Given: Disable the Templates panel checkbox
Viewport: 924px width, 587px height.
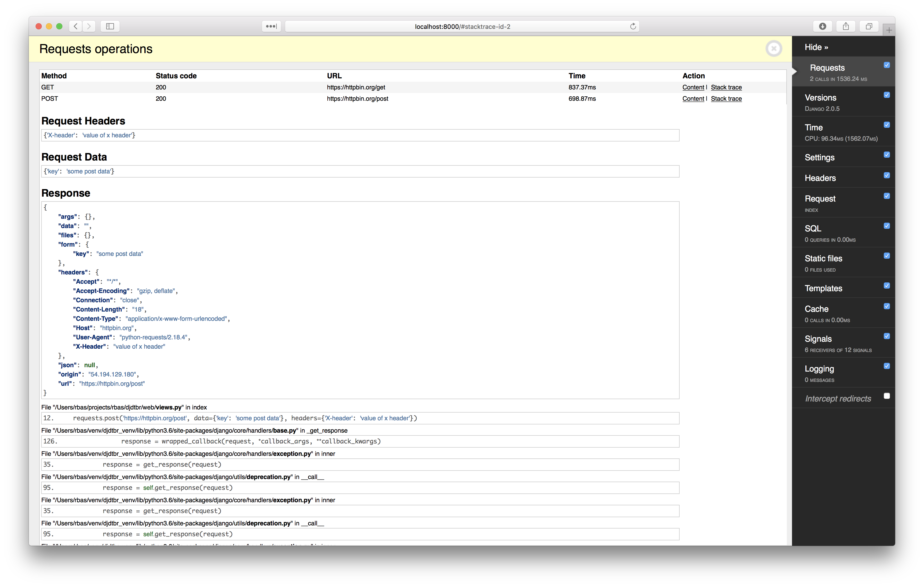Looking at the screenshot, I should 887,286.
